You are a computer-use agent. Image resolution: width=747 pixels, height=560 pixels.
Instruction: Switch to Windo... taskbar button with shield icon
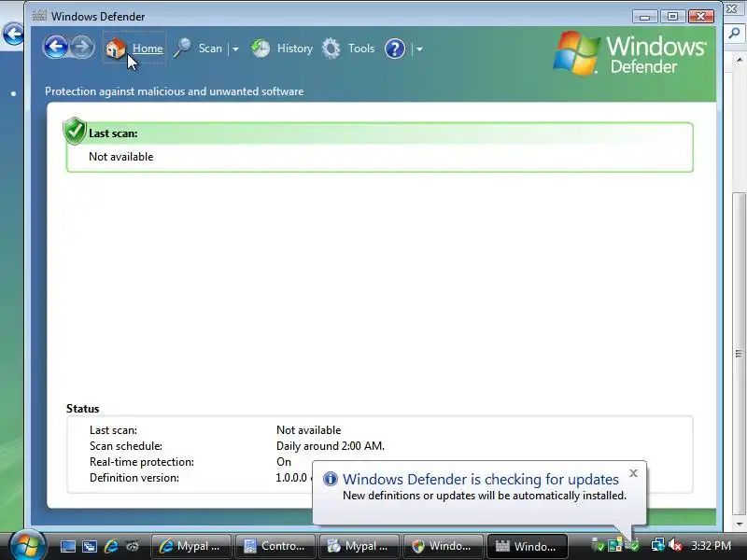click(x=443, y=546)
